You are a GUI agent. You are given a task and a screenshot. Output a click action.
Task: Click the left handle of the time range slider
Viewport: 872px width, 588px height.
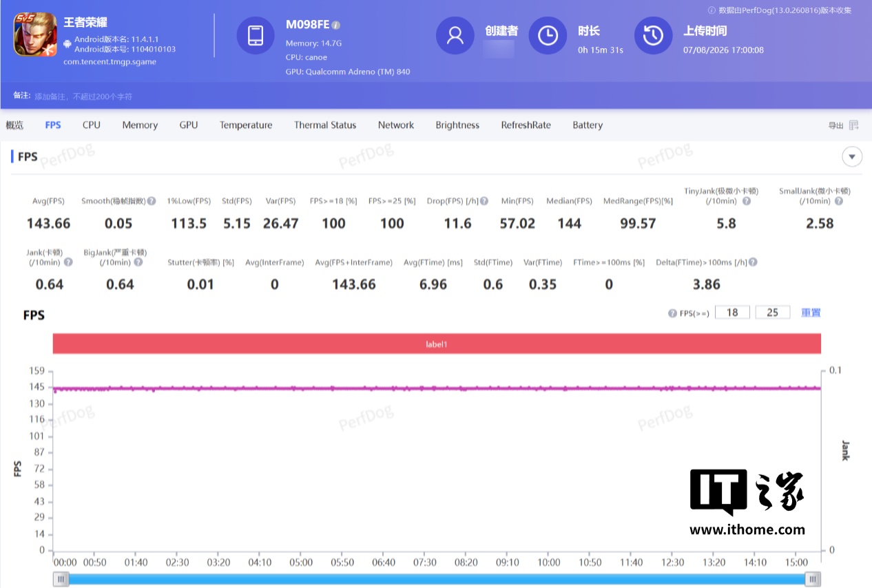(x=61, y=580)
